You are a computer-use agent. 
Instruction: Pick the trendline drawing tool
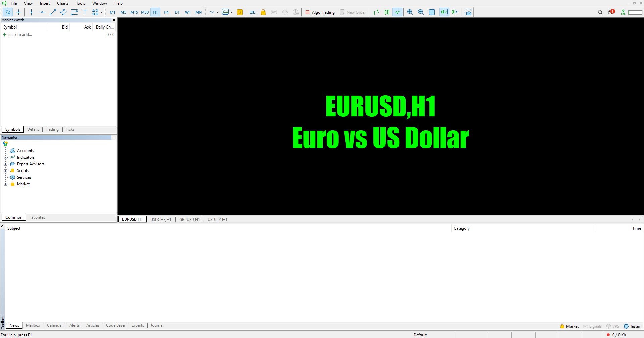click(53, 12)
